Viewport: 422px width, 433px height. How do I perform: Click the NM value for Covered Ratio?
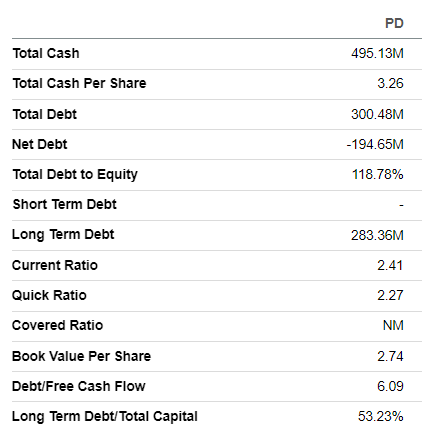coord(393,325)
